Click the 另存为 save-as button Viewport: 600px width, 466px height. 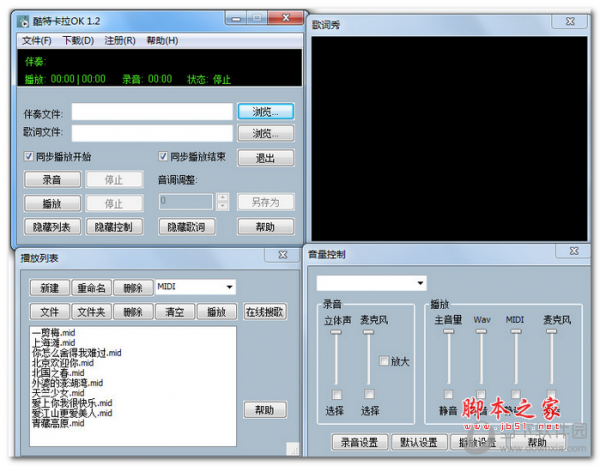pos(266,202)
